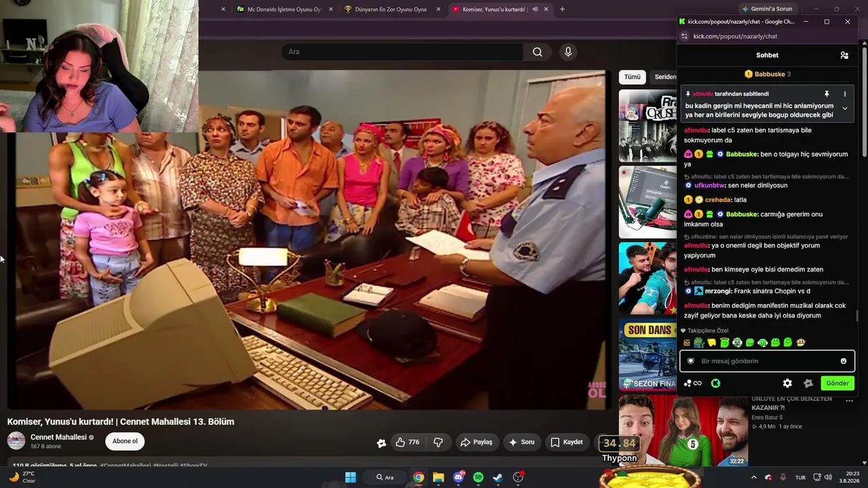Click the YouTube search magnifier button
Image resolution: width=868 pixels, height=488 pixels.
tap(537, 52)
